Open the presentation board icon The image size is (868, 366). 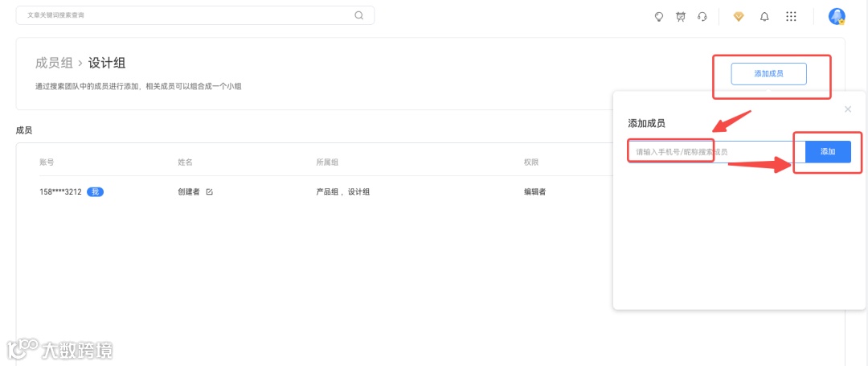[x=681, y=17]
